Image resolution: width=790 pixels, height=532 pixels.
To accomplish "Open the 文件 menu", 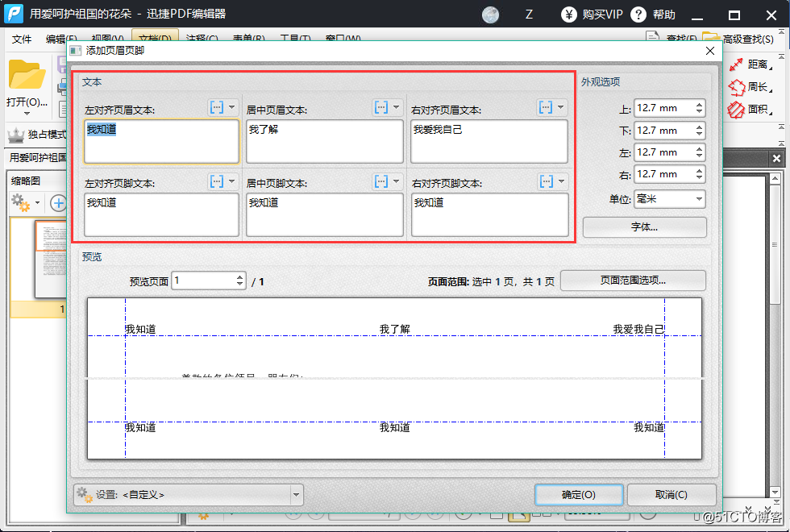I will (21, 39).
